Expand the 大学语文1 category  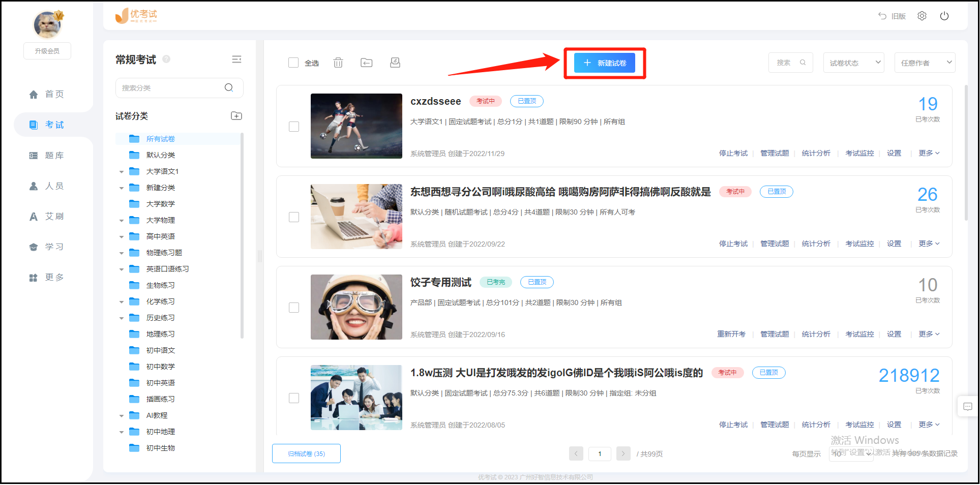coord(122,172)
